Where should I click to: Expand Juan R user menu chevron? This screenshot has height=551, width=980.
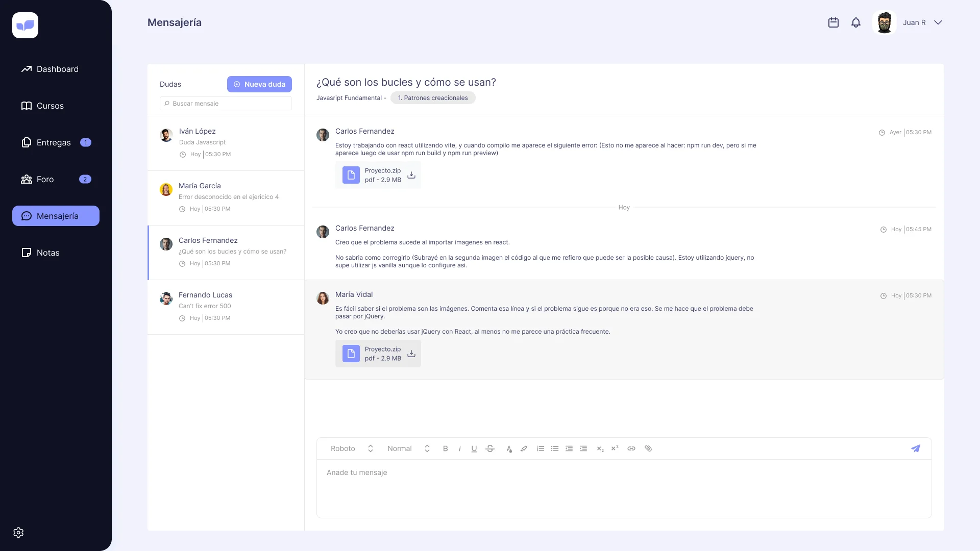coord(938,22)
